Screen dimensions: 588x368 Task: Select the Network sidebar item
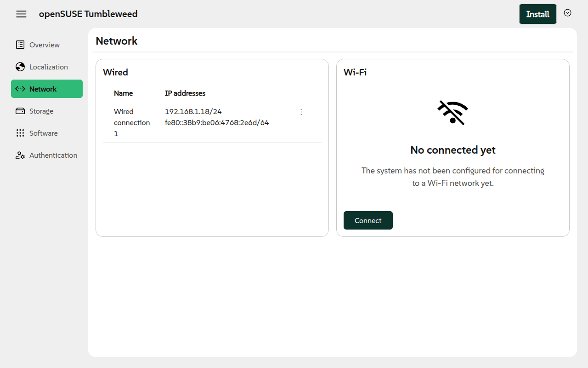point(47,89)
